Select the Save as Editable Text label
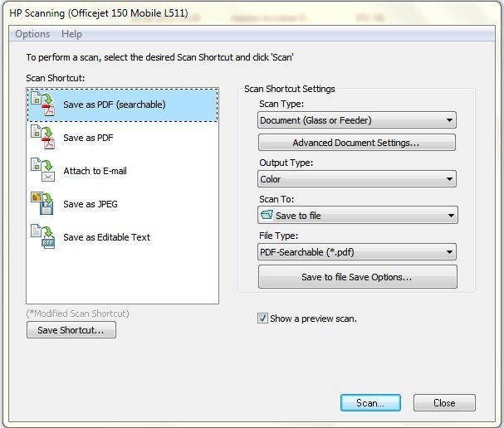This screenshot has height=428, width=504. [x=106, y=237]
